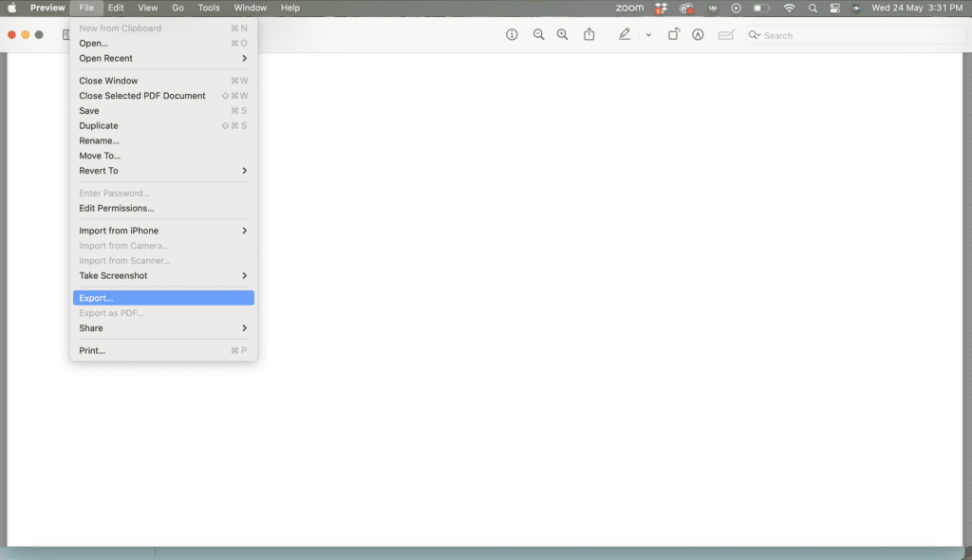
Task: Select Export from the File menu
Action: pos(96,297)
